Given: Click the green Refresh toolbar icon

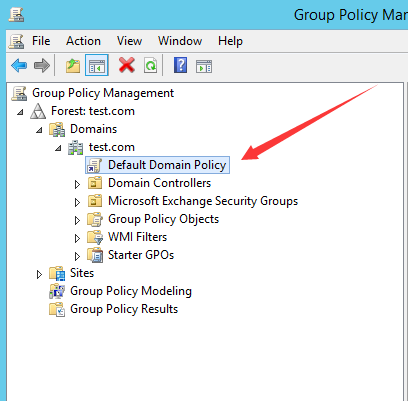Looking at the screenshot, I should pyautogui.click(x=151, y=65).
